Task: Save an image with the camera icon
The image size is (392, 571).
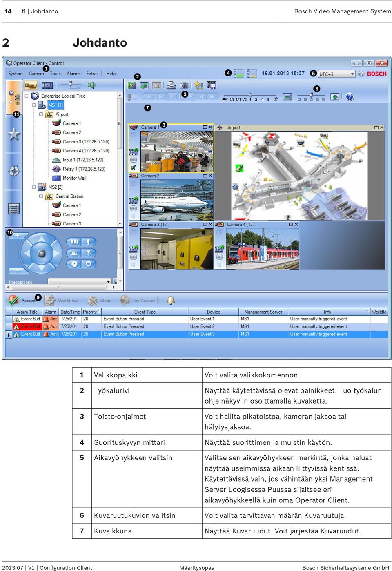Action: pos(184,85)
